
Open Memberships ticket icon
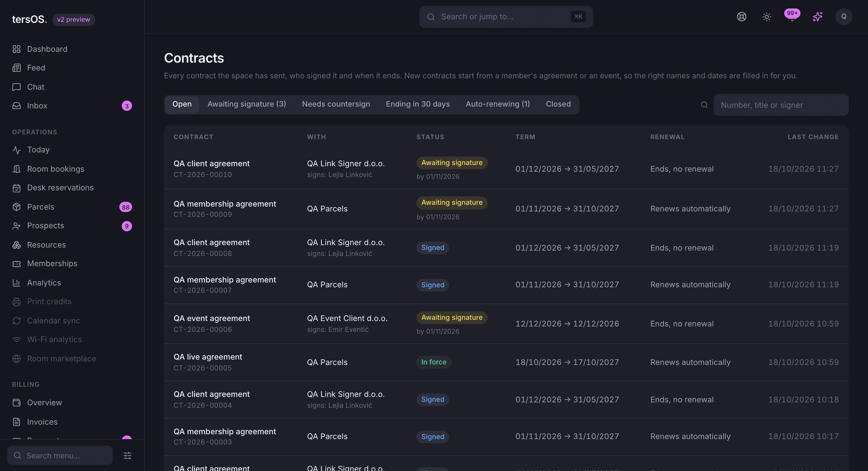(17, 264)
